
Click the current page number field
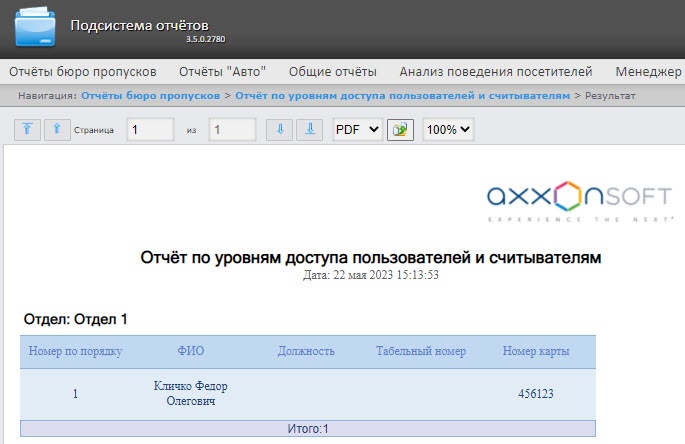[150, 129]
